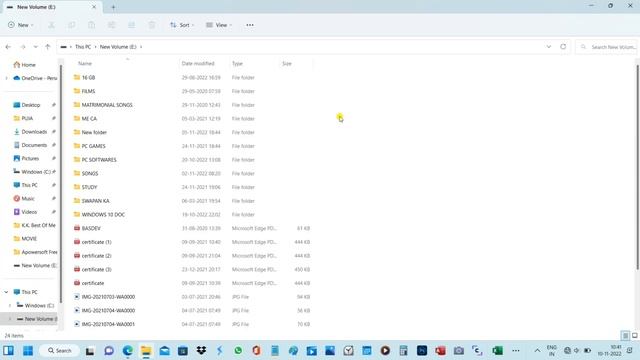
Task: Open MOVIE folder in navigation pane
Action: 29,238
